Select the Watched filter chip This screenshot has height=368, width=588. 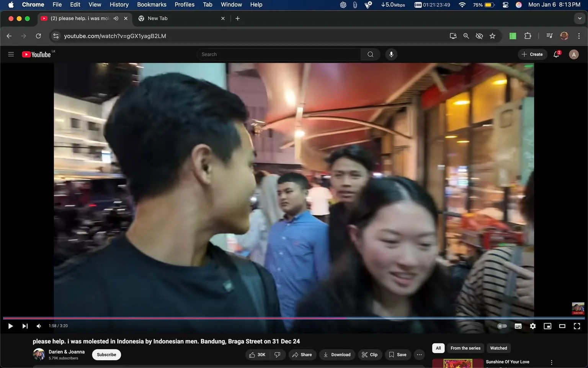[x=498, y=348]
